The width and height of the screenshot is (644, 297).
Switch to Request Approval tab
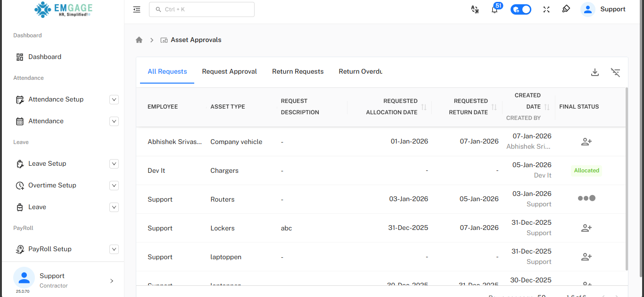point(229,72)
